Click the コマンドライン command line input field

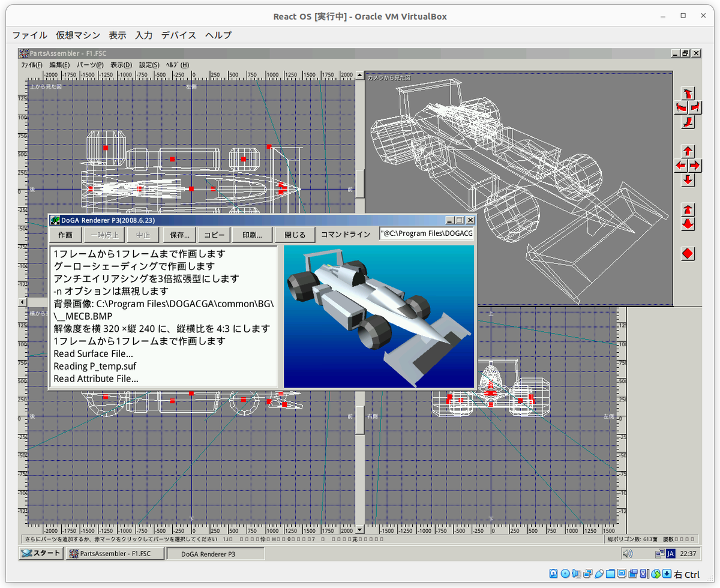[427, 234]
